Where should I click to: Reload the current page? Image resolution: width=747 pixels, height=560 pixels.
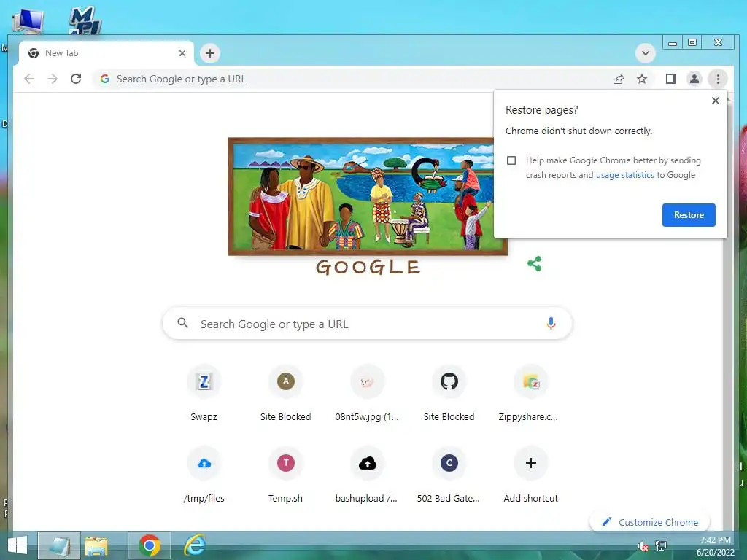pos(76,79)
